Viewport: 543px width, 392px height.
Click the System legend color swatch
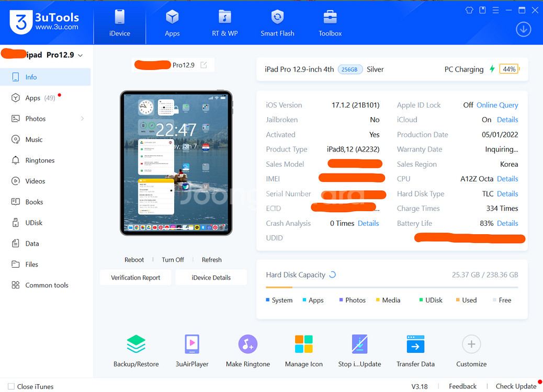268,299
